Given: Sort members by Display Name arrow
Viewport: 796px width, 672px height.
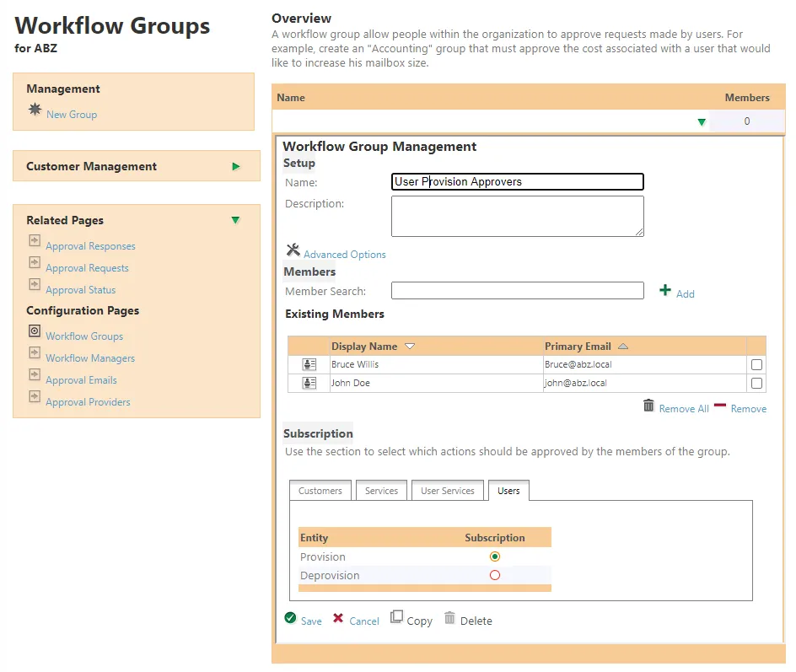Looking at the screenshot, I should [x=410, y=347].
